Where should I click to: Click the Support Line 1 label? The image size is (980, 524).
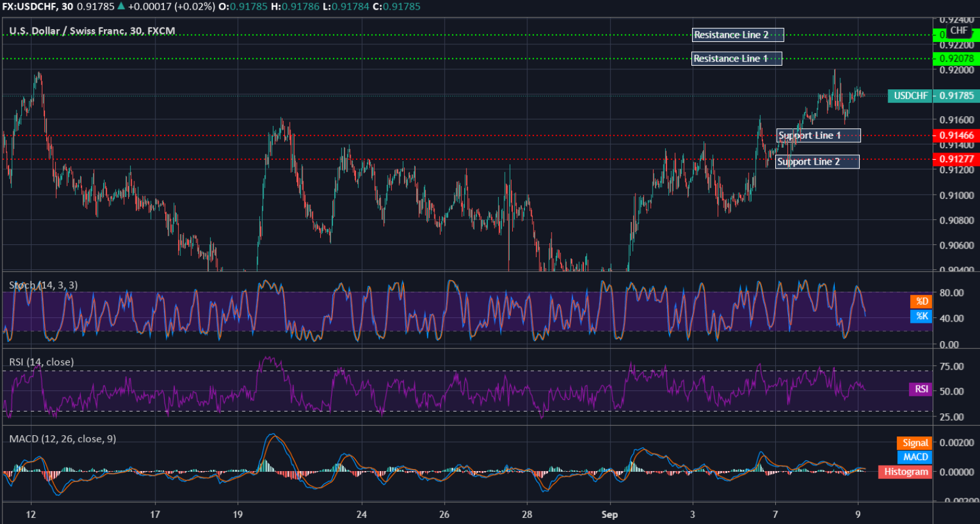click(818, 135)
